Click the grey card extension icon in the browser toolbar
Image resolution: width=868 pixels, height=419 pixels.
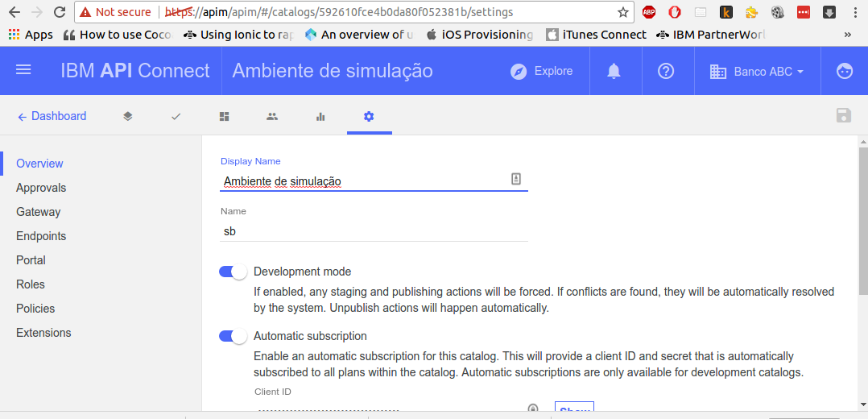[x=701, y=12]
